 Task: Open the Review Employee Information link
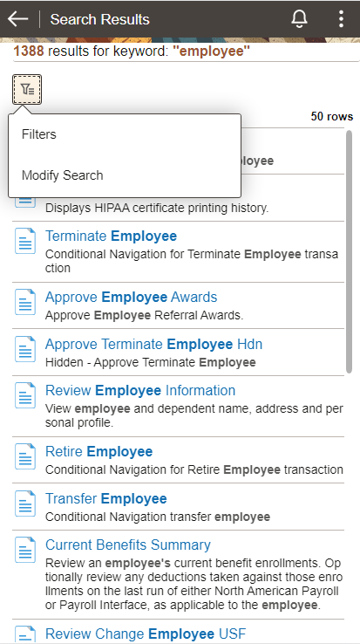click(140, 391)
